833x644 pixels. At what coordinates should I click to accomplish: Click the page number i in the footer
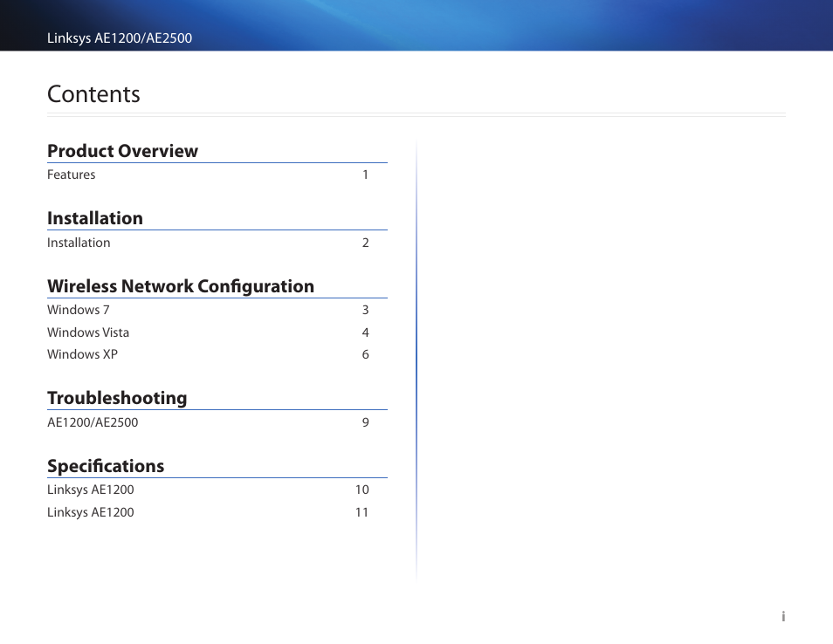783,616
